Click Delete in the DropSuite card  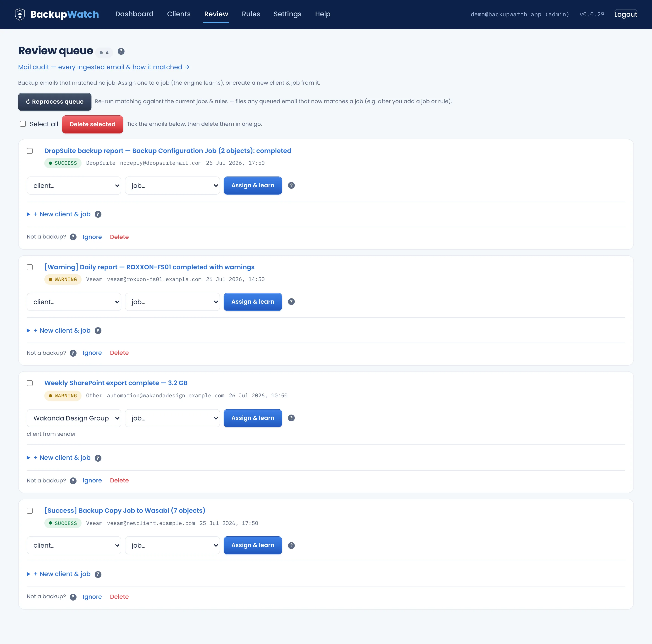coord(119,237)
